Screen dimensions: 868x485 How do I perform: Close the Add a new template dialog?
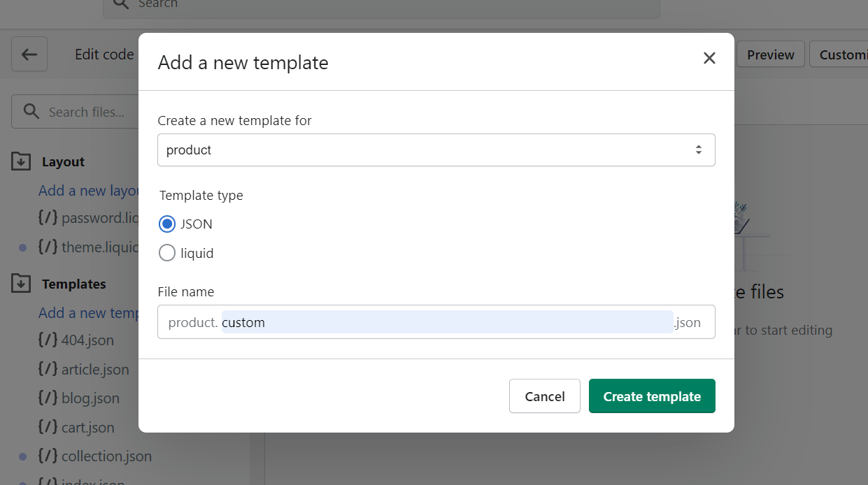pos(709,58)
